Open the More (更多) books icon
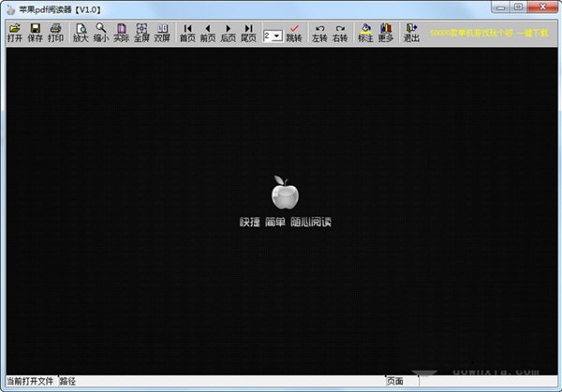This screenshot has width=562, height=392. 386,33
